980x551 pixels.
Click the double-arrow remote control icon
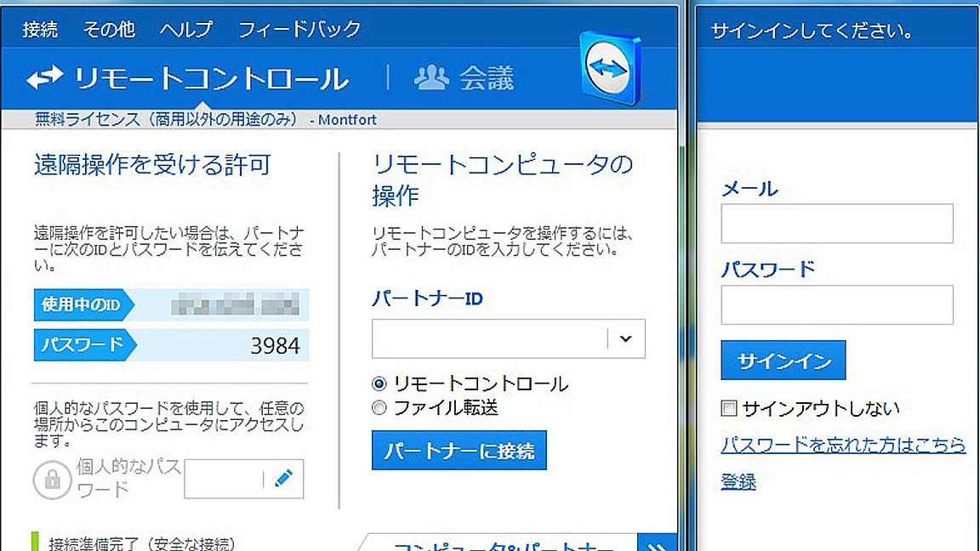point(44,77)
